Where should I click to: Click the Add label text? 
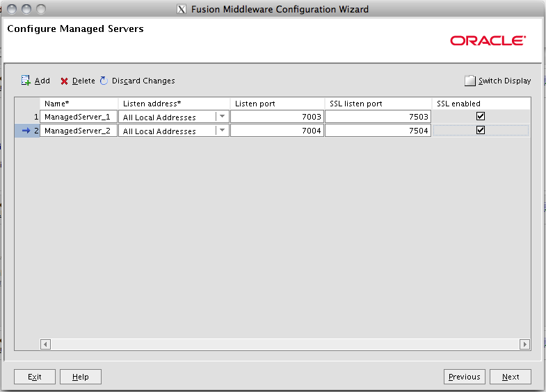[42, 81]
